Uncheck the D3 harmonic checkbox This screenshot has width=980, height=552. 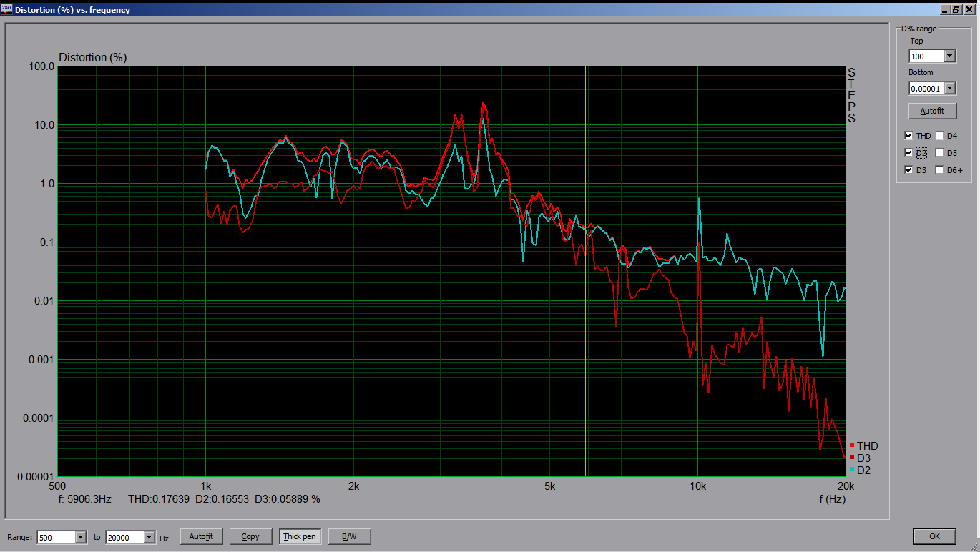pos(908,169)
